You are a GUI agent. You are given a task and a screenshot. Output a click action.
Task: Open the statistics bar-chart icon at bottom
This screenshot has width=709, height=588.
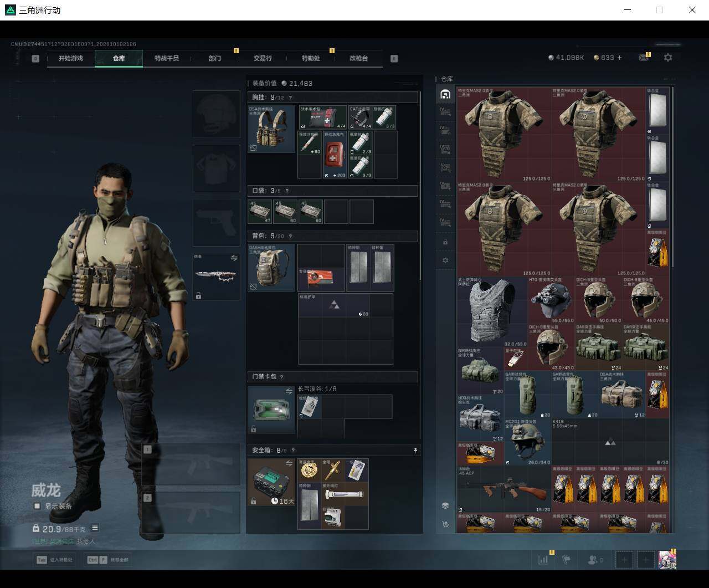543,560
